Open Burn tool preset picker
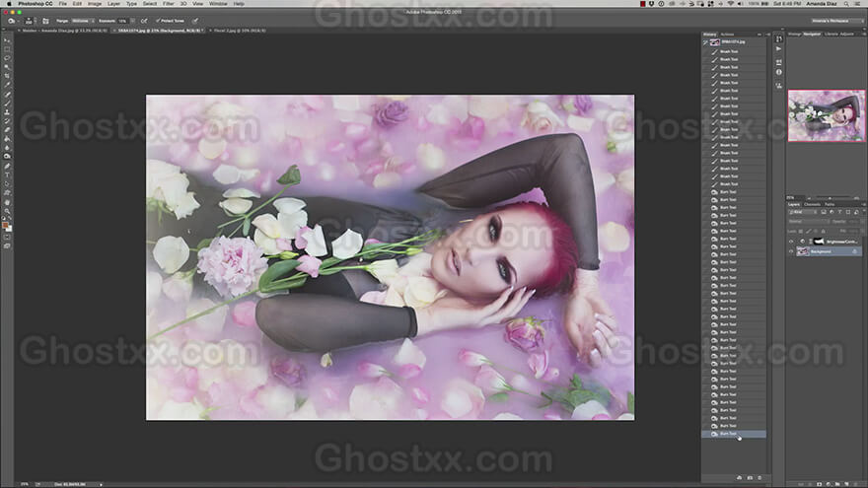868x488 pixels. pos(12,21)
